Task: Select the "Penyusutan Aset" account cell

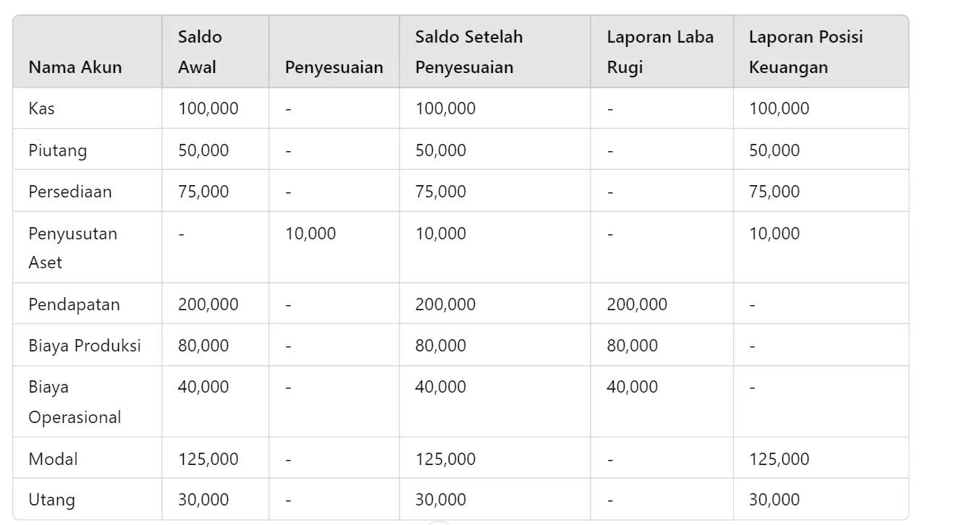Action: pos(72,247)
